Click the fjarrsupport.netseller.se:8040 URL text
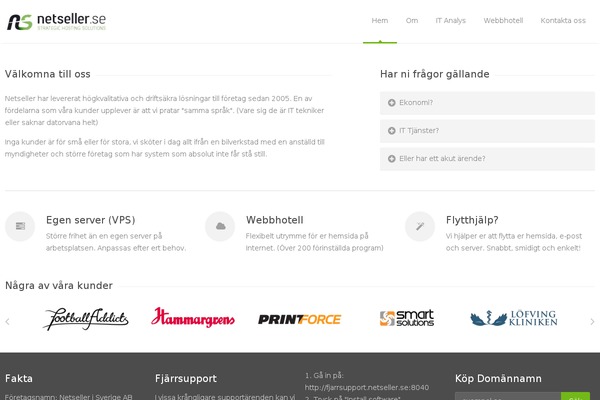Image resolution: width=600 pixels, height=400 pixels. [367, 388]
